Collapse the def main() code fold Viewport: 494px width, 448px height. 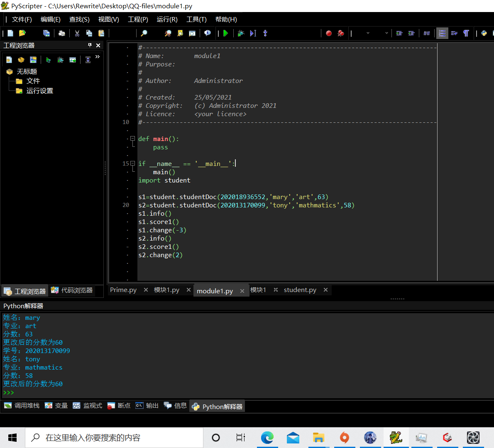[133, 139]
